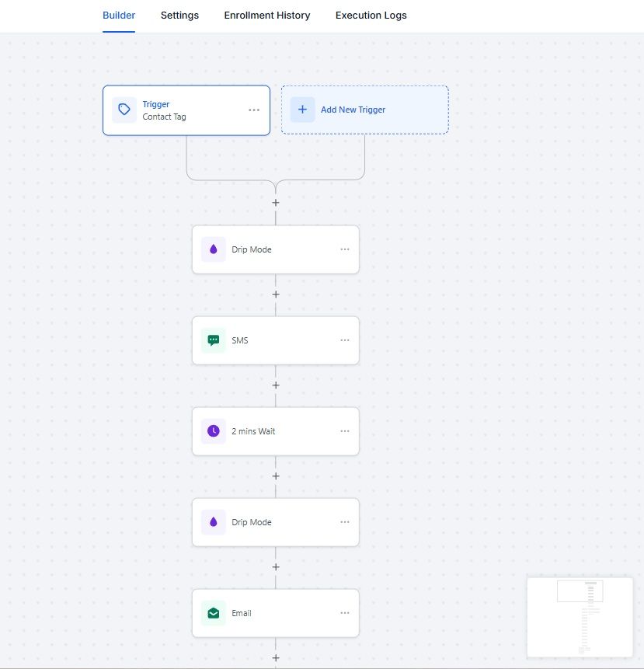Image resolution: width=644 pixels, height=669 pixels.
Task: Click the Contact Tag trigger tag icon
Action: tap(124, 110)
